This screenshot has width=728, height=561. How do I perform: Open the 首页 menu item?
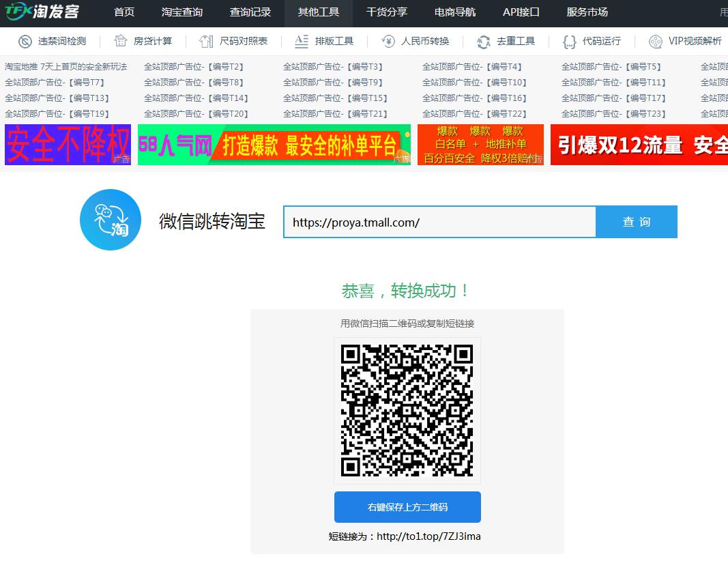pos(124,12)
